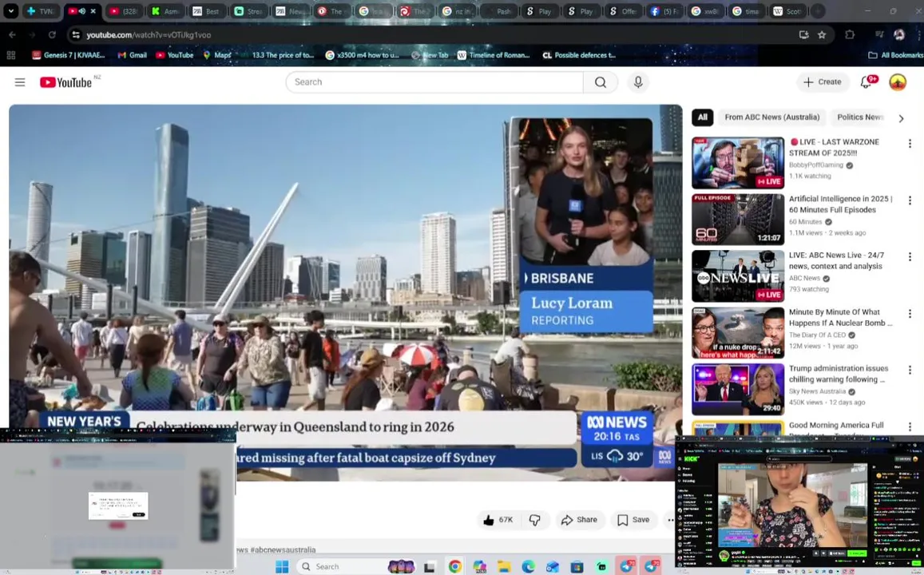Click the YouTube search magnifier button
Image resolution: width=924 pixels, height=575 pixels.
600,82
